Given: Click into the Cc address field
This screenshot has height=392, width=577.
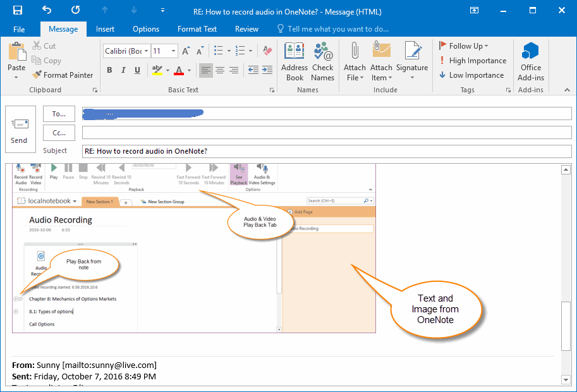Looking at the screenshot, I should point(327,133).
